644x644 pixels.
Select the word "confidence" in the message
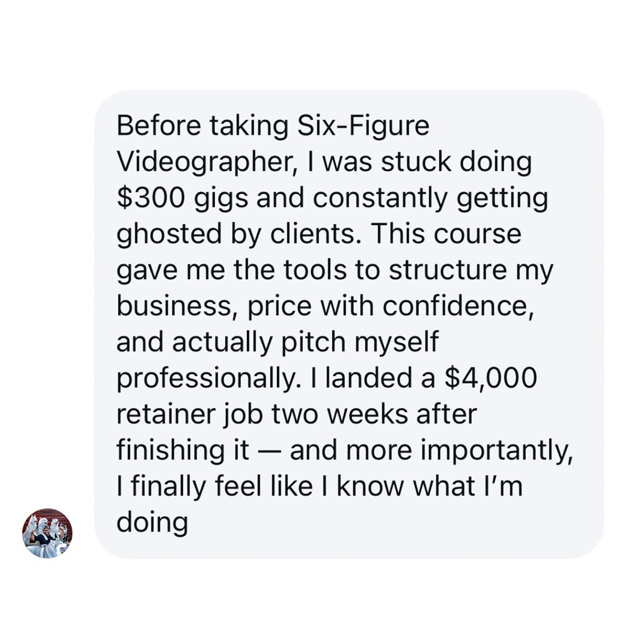point(458,306)
